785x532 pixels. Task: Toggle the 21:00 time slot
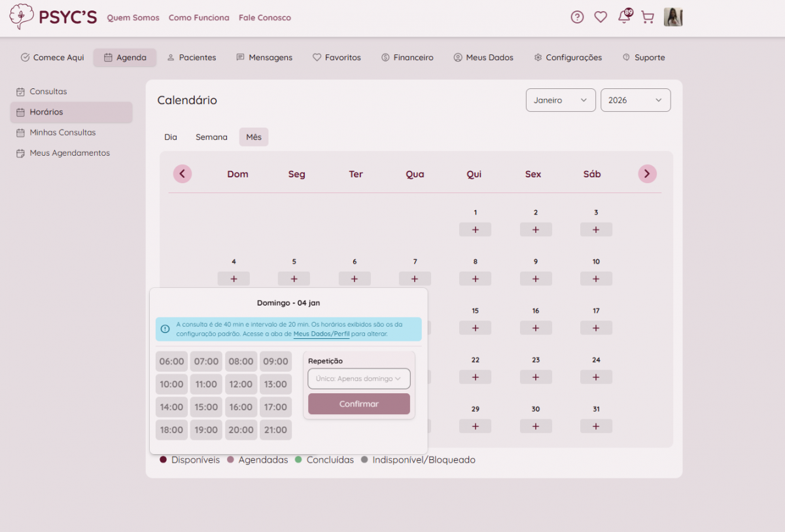click(x=275, y=430)
